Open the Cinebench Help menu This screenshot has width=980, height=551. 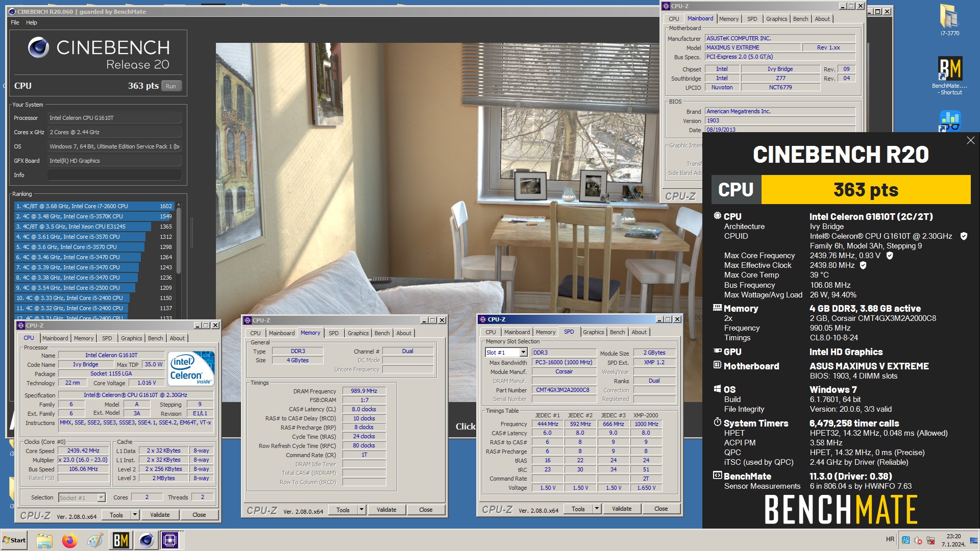coord(32,22)
